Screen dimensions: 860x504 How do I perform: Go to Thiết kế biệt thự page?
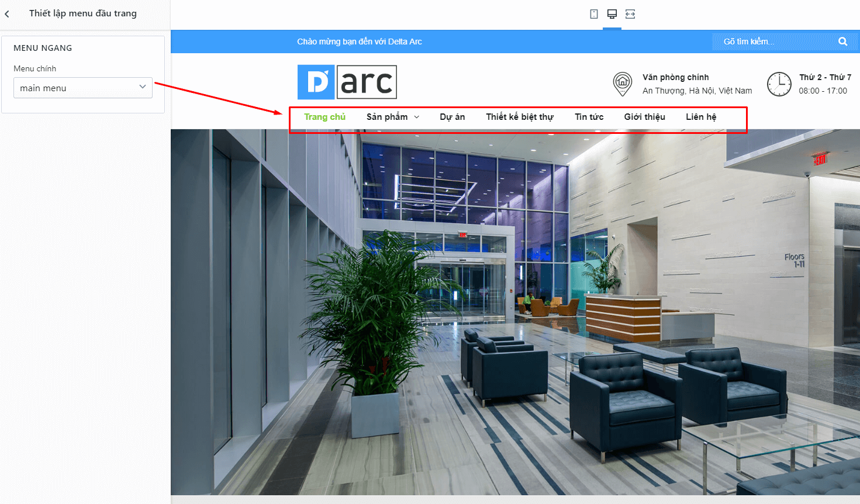[520, 117]
